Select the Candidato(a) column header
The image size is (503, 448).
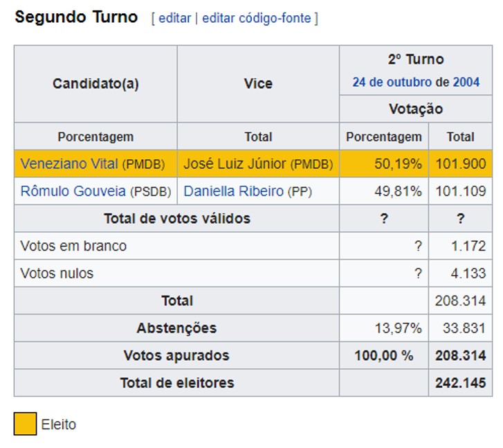95,84
